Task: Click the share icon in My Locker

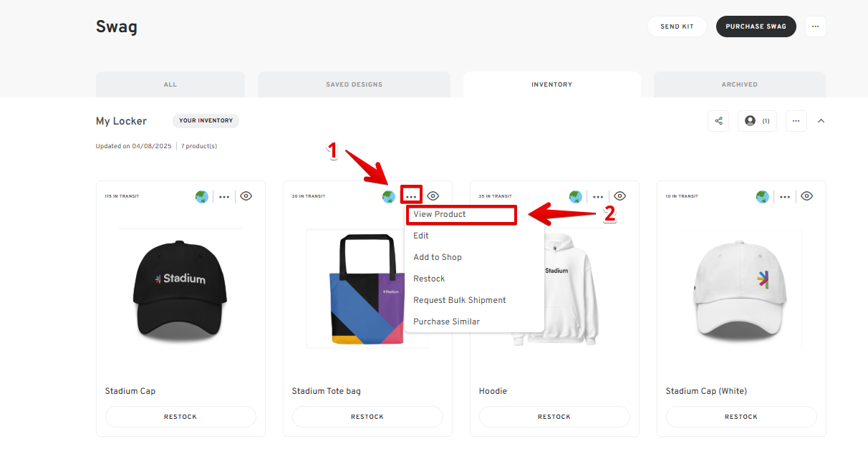Action: pyautogui.click(x=718, y=121)
